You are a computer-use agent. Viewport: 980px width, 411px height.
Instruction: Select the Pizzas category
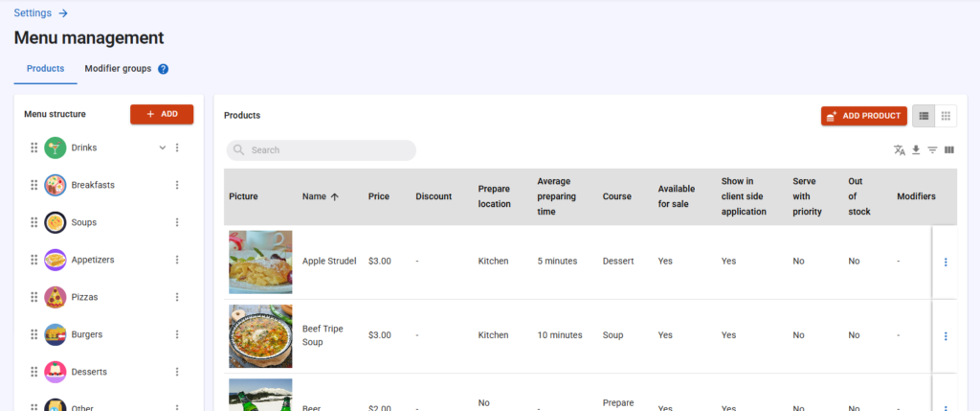point(84,297)
